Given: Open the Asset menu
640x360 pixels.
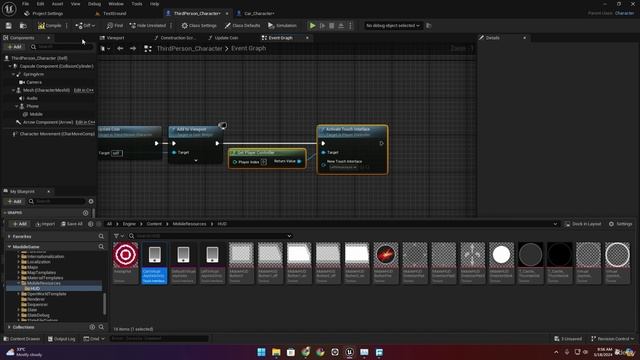Looking at the screenshot, I should [57, 4].
